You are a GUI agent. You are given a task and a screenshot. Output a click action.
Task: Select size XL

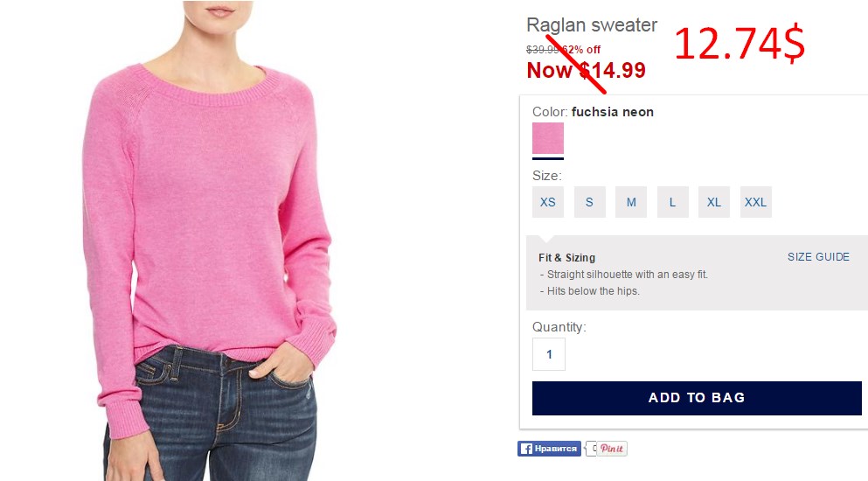[x=714, y=202]
